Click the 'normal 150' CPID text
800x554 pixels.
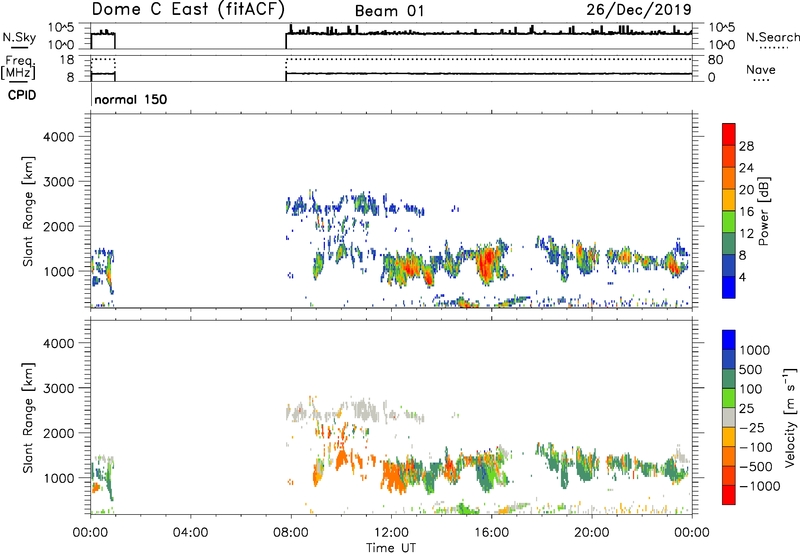[x=131, y=99]
